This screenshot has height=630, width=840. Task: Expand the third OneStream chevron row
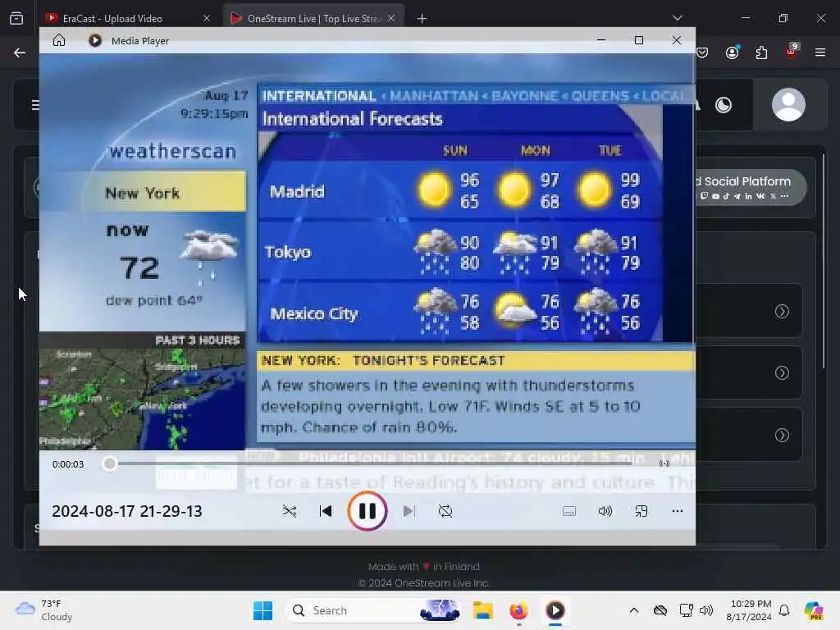point(782,435)
